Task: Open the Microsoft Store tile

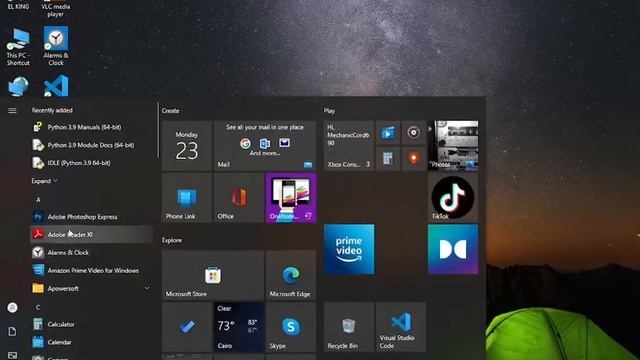Action: point(213,275)
